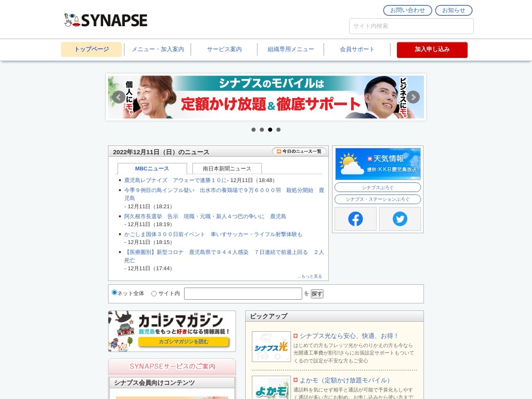Open シナプス光なら安心、快適、お得! link
Screen dimensions: 532x399
pyautogui.click(x=349, y=336)
